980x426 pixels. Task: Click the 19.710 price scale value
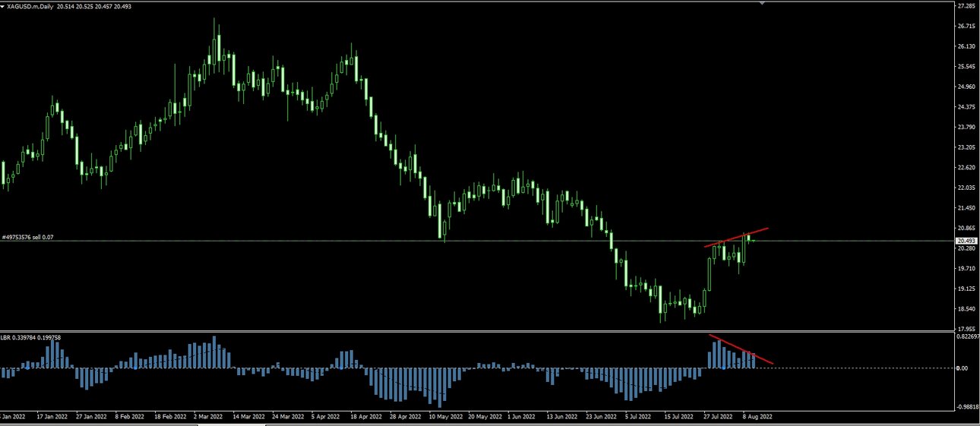tap(966, 269)
